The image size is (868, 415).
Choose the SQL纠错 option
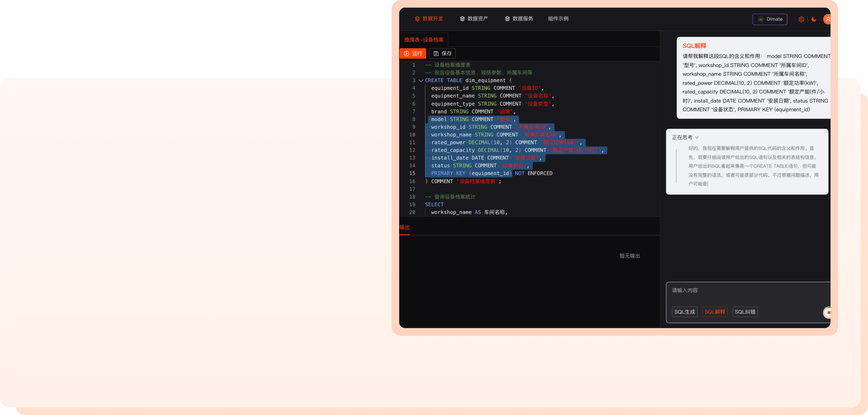745,312
